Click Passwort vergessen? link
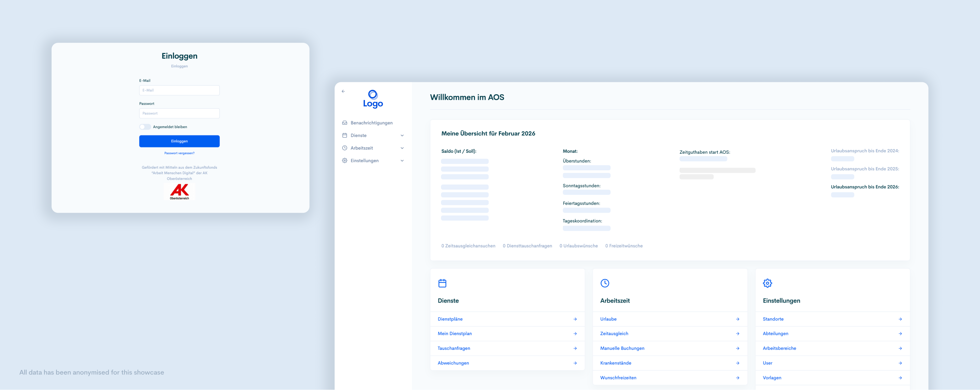Screen dimensions: 980x390 (x=179, y=153)
